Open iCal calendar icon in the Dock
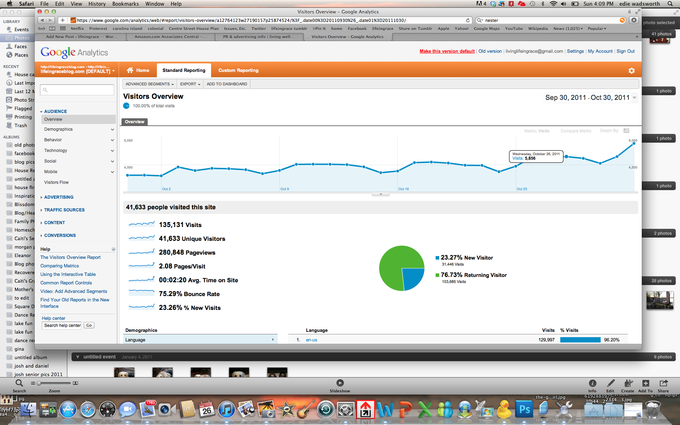Image resolution: width=680 pixels, height=425 pixels. coord(206,409)
